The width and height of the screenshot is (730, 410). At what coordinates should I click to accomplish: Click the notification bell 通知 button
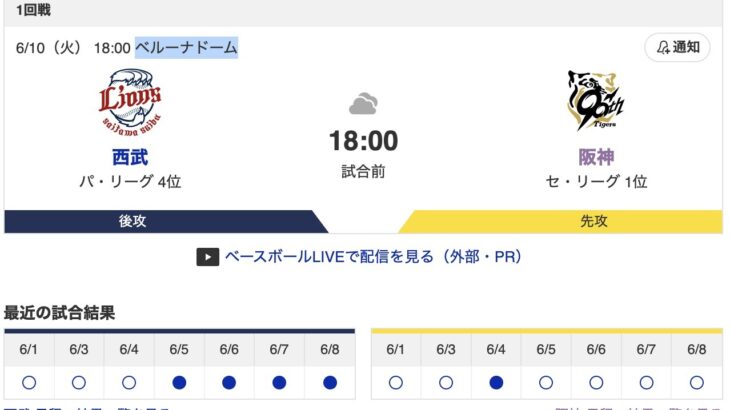677,47
